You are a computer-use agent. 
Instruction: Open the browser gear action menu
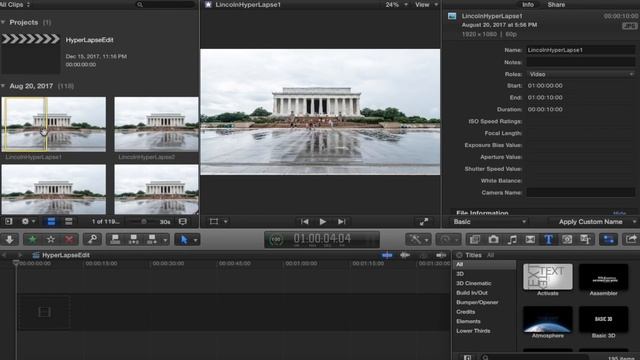point(28,221)
